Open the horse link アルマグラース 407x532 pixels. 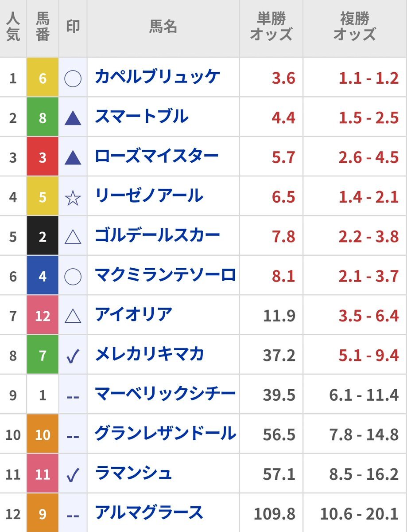click(149, 512)
